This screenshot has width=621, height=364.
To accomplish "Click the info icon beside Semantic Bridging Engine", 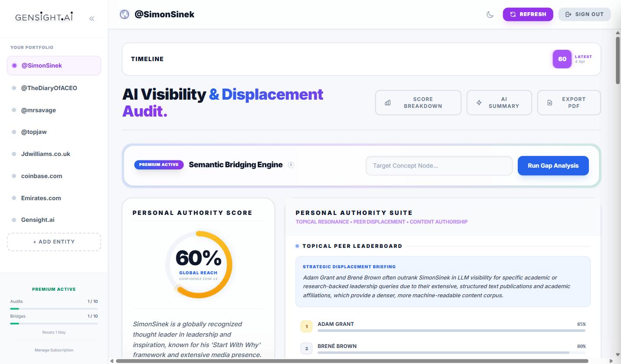I will point(291,165).
